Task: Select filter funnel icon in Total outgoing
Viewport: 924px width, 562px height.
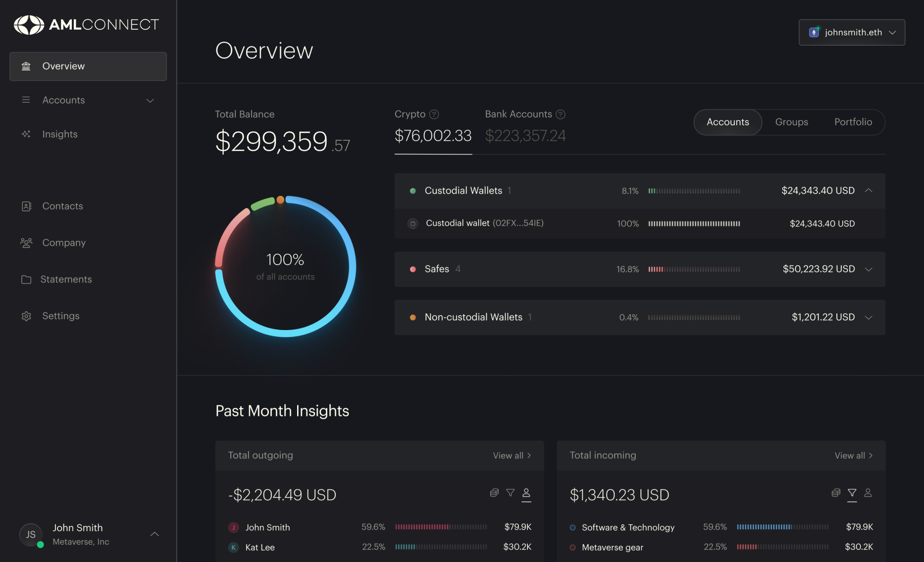Action: click(x=511, y=493)
